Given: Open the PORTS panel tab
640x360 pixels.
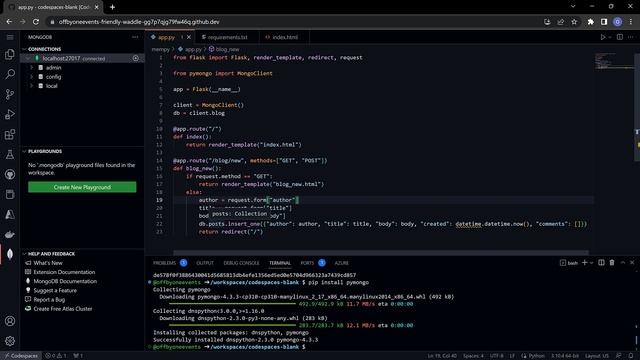Looking at the screenshot, I should point(307,263).
